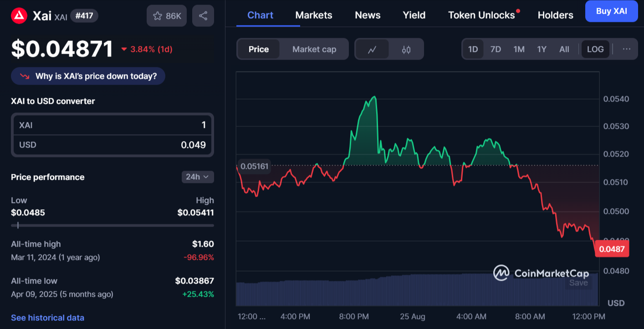Viewport: 644px width, 329px height.
Task: Click the all-time high $1.60 value
Action: (203, 244)
